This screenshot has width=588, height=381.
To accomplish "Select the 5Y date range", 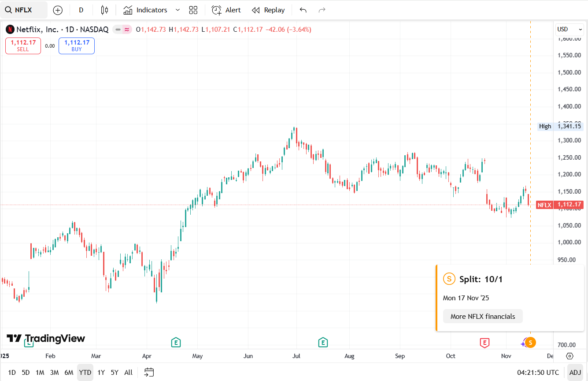I will coord(115,373).
